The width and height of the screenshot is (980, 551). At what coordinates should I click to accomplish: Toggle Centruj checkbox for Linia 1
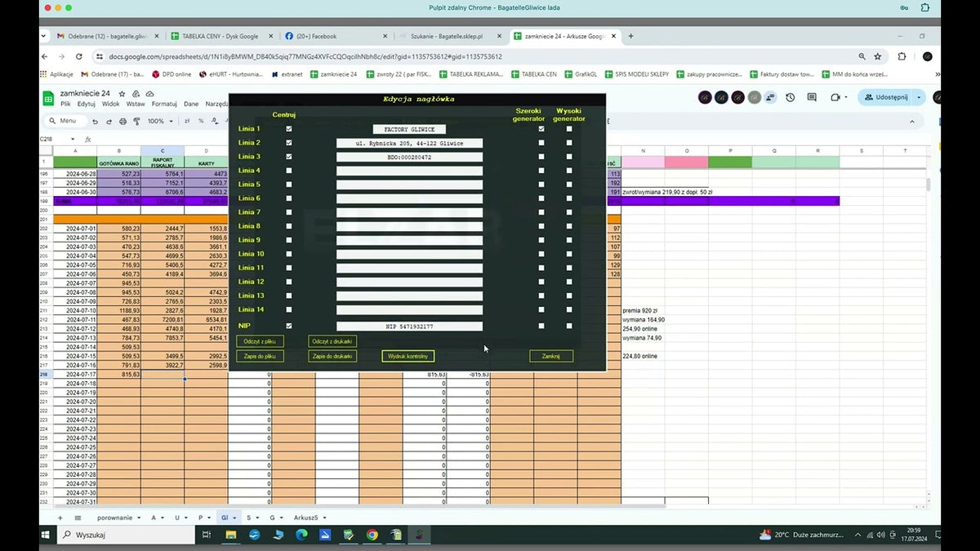pyautogui.click(x=289, y=129)
